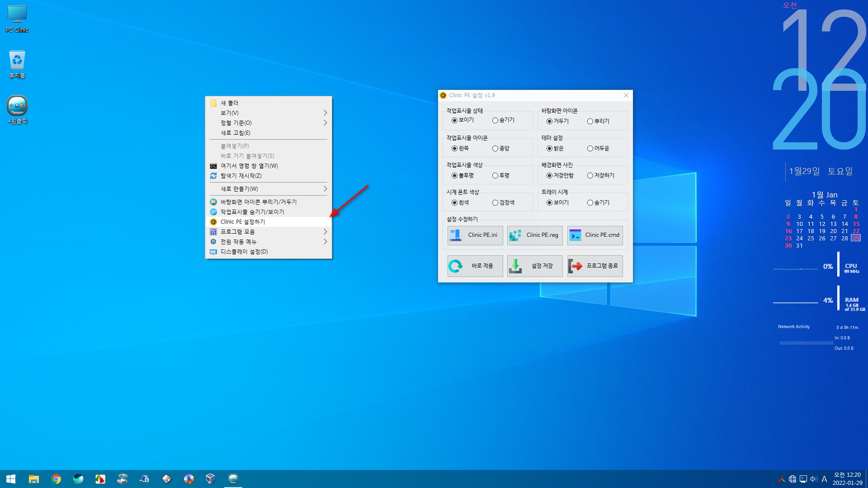Open the Windows Start button

[x=11, y=479]
